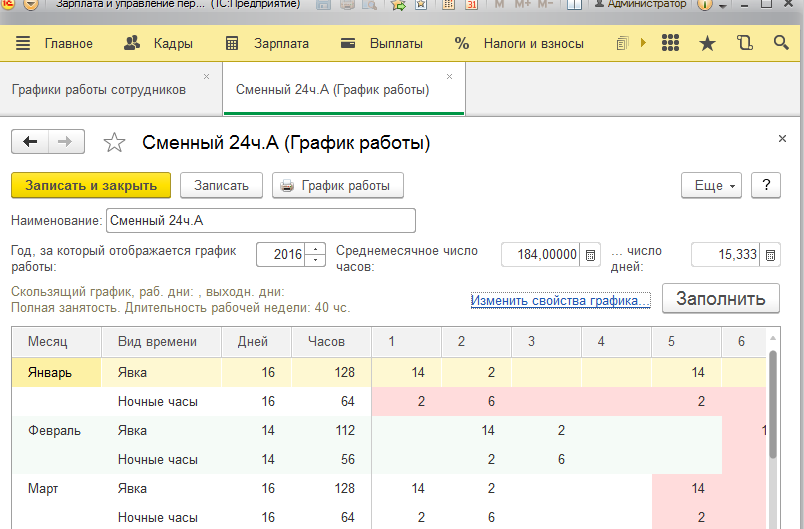Viewport: 804px width, 529px height.
Task: Click the Записать и закрыть button
Action: point(91,186)
